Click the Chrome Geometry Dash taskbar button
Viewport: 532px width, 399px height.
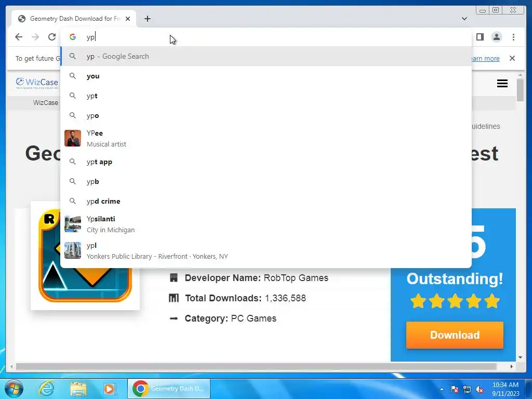coord(169,389)
